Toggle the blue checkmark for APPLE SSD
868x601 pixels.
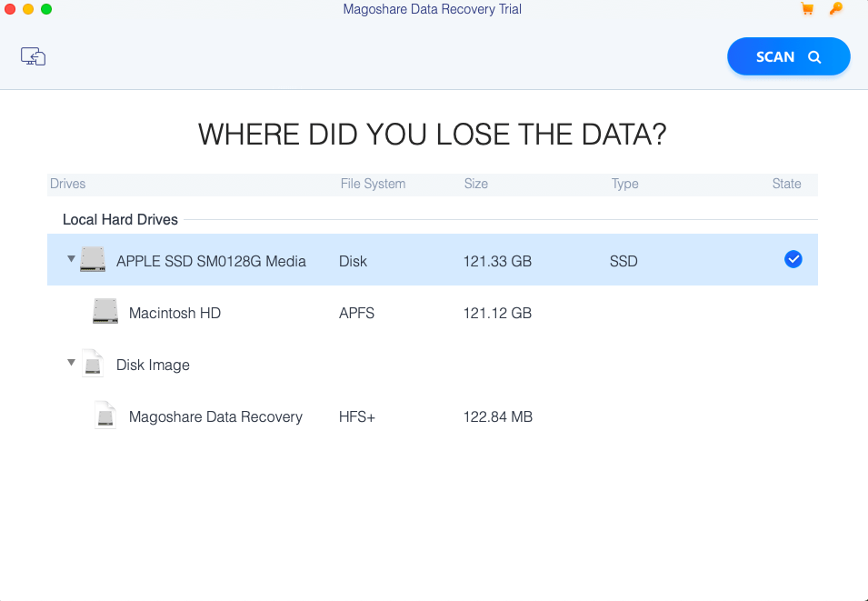[793, 259]
